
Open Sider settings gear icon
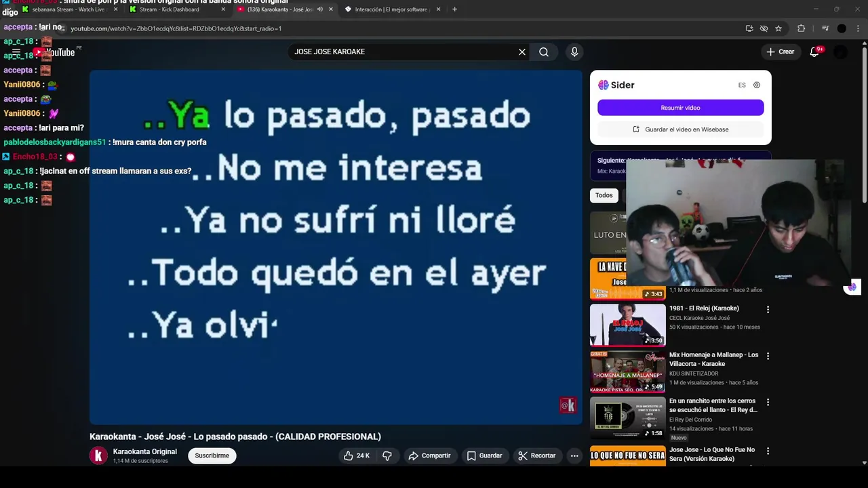[757, 85]
